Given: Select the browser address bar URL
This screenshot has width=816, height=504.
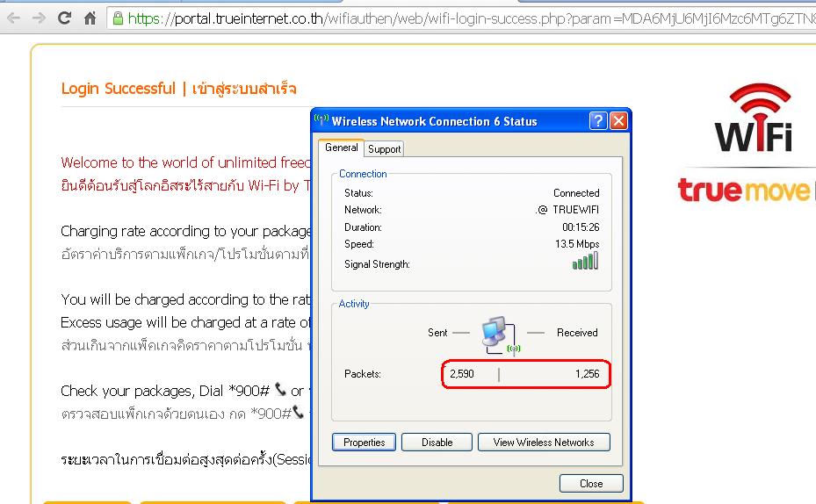Looking at the screenshot, I should 463,18.
